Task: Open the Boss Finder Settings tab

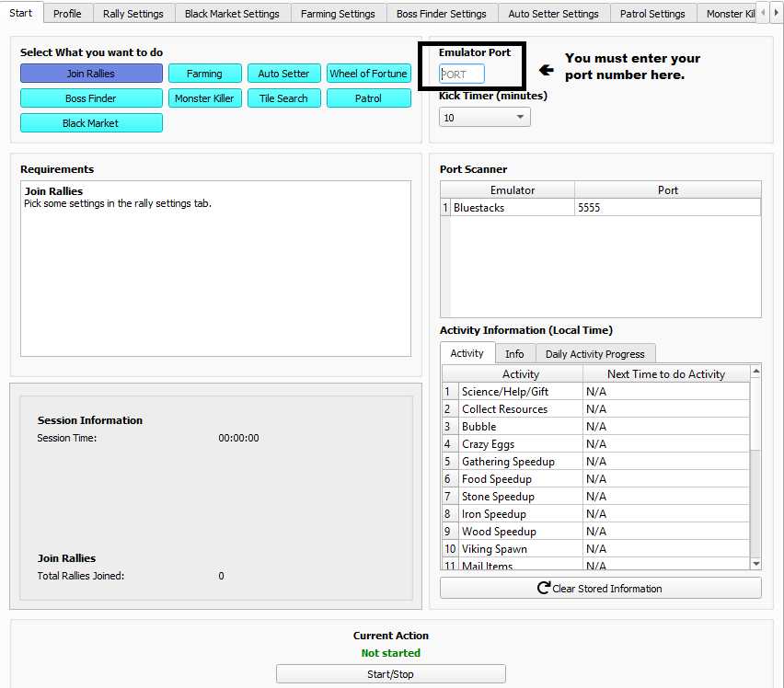Action: pos(442,14)
